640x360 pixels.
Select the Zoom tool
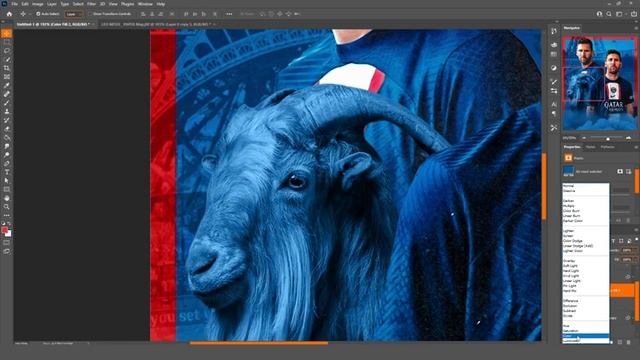coord(7,207)
